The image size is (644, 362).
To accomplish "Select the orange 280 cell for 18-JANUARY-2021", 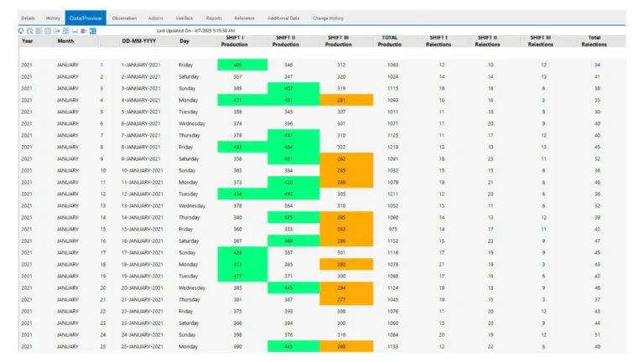I will pyautogui.click(x=346, y=264).
